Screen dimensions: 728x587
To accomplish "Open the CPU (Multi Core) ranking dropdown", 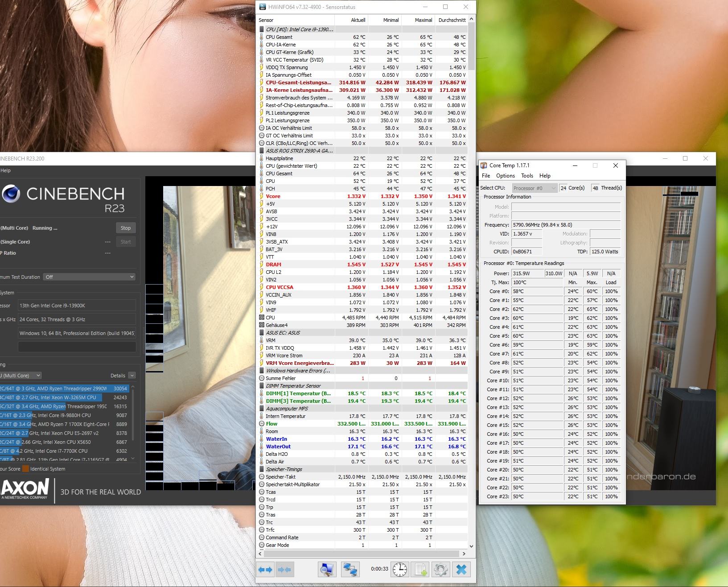I will click(x=20, y=376).
